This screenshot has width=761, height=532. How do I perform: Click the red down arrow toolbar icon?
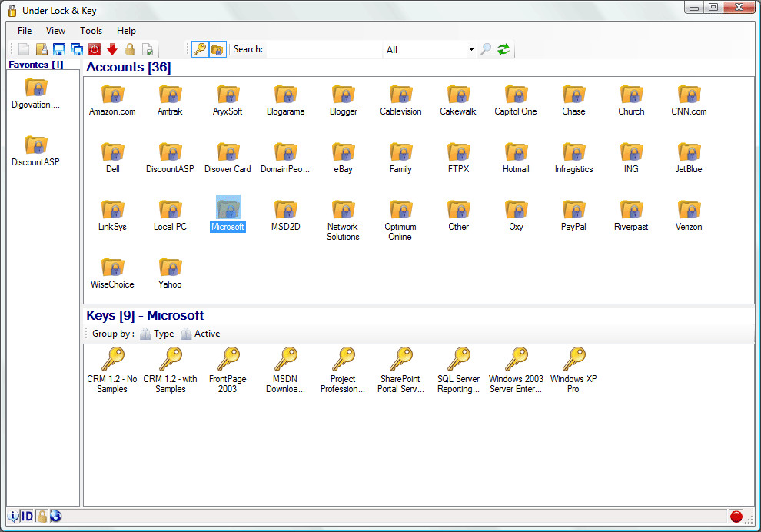point(112,49)
